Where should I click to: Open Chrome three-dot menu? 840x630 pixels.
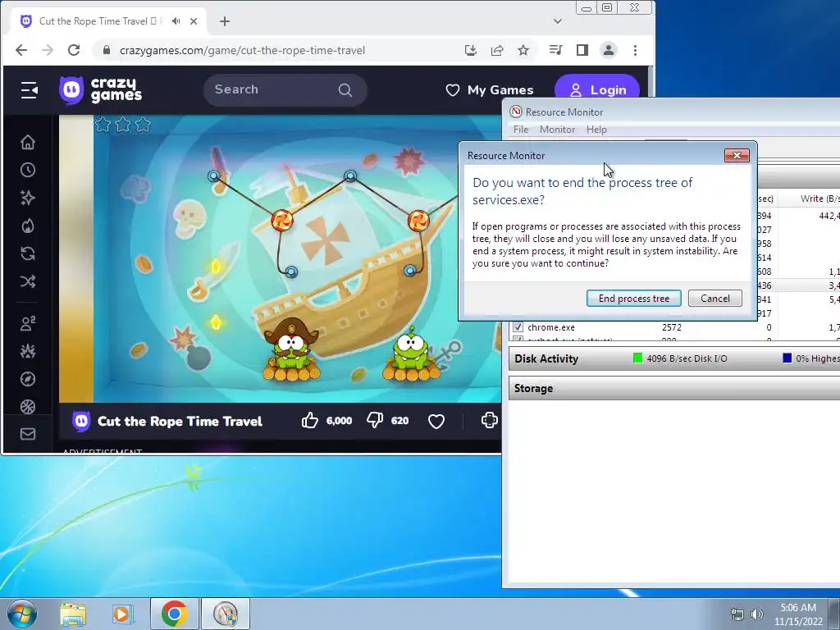pyautogui.click(x=636, y=50)
